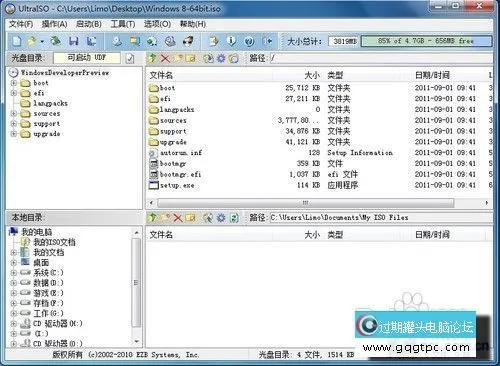Click the Mount to virtual drive icon
Screen dimensions: 500x366
[x=170, y=41]
